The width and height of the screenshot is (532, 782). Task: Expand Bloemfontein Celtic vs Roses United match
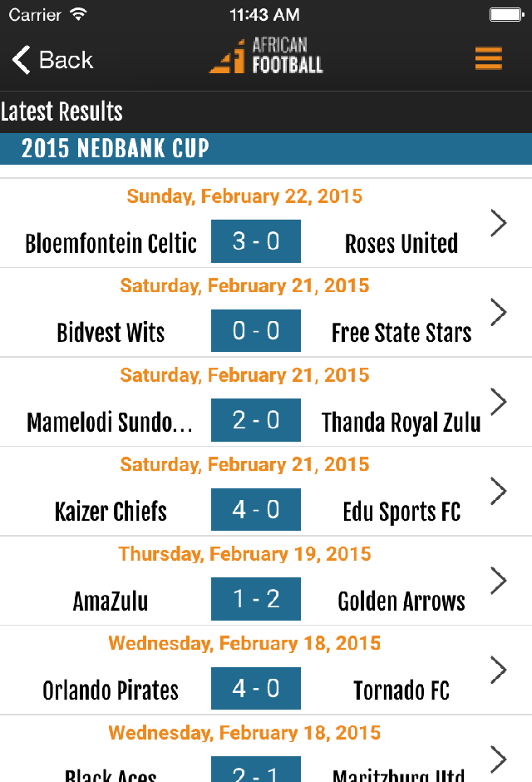click(x=498, y=223)
